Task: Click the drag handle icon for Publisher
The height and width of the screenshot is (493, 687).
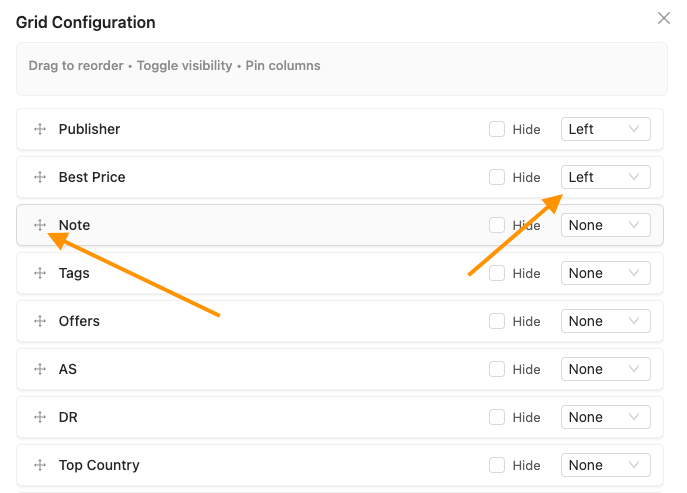Action: pyautogui.click(x=40, y=129)
